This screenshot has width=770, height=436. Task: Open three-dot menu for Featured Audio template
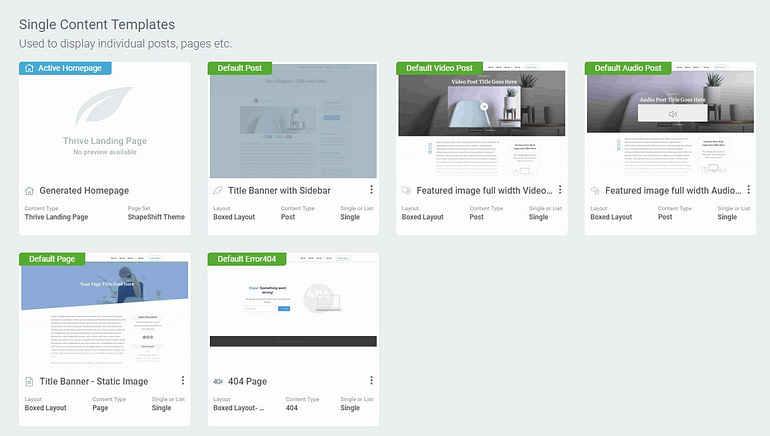point(748,190)
